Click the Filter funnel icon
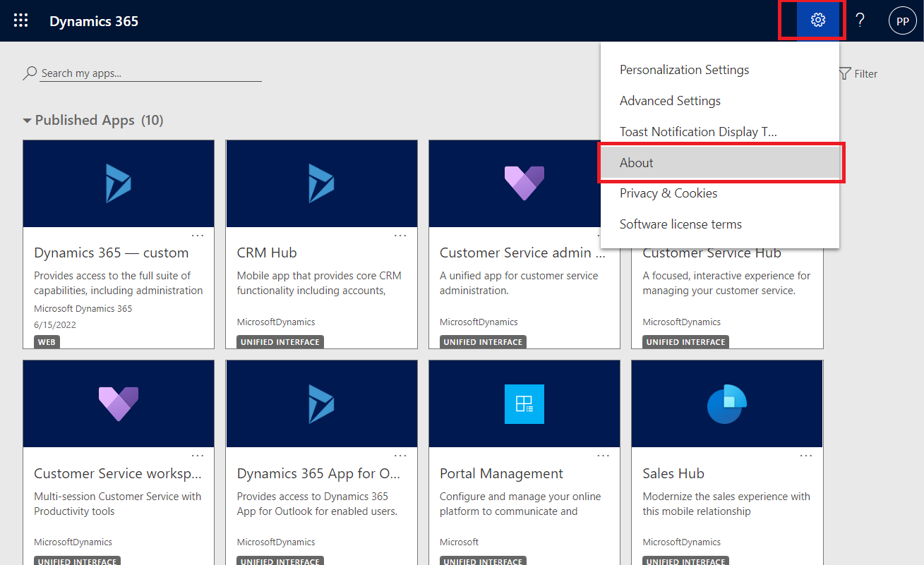 coord(844,73)
